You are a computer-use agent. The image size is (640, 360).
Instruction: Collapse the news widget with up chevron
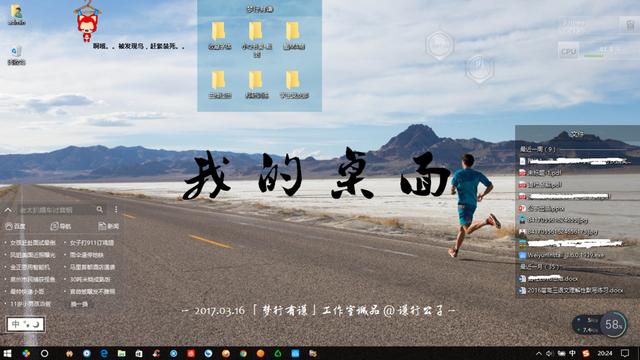(x=8, y=210)
